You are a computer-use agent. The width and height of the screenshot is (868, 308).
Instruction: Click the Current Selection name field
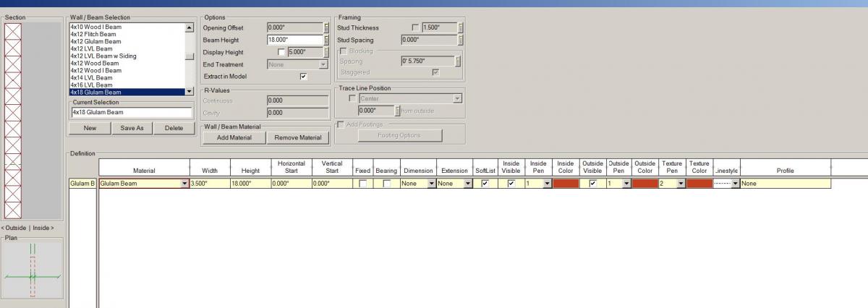(131, 113)
